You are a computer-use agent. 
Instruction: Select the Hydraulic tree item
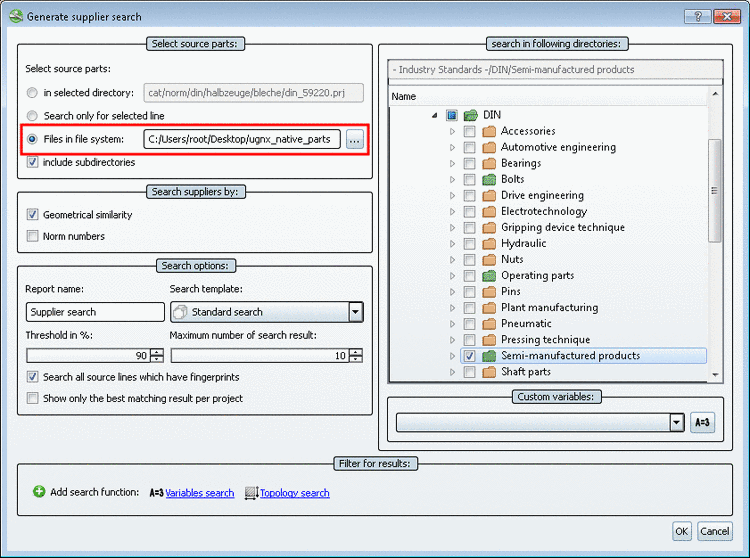pos(523,243)
